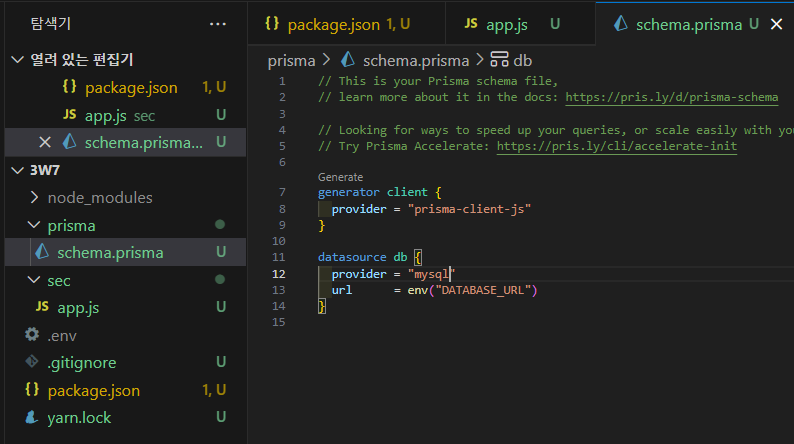The image size is (794, 444).
Task: Click env("DATABASE_URL") on line 13
Action: (472, 290)
